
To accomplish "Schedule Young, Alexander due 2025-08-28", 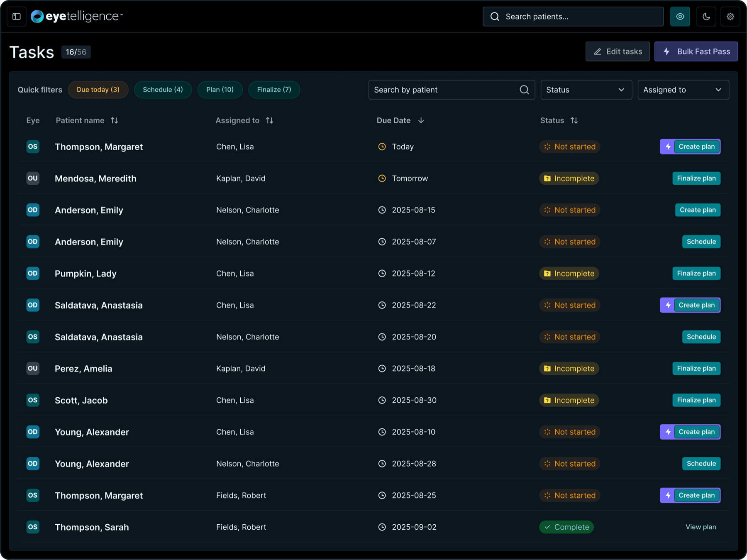I will coord(701,464).
